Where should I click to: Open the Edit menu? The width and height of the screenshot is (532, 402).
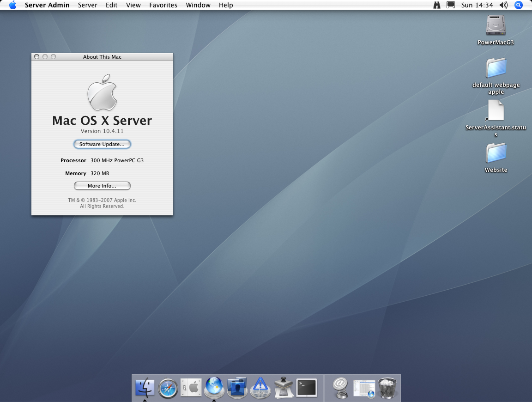pos(112,5)
